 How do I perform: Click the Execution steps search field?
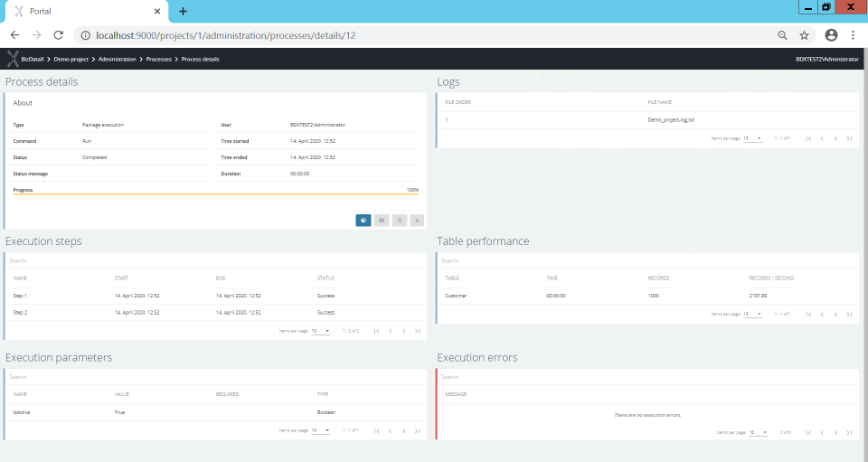(x=216, y=260)
